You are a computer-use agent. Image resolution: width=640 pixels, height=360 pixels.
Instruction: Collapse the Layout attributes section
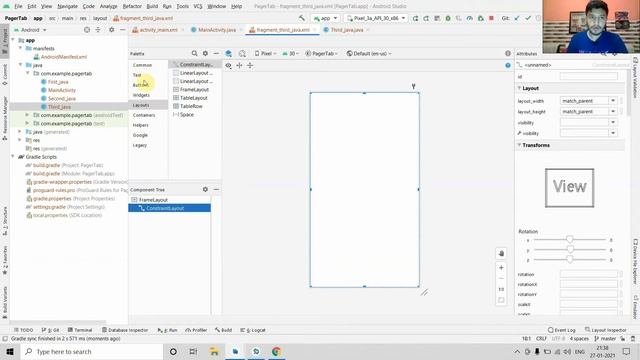point(519,88)
